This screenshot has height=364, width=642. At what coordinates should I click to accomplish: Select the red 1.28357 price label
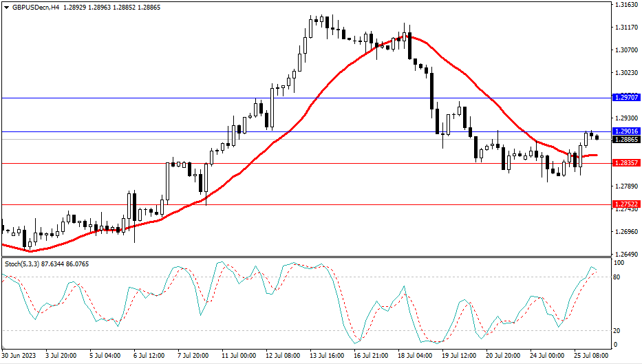[625, 163]
